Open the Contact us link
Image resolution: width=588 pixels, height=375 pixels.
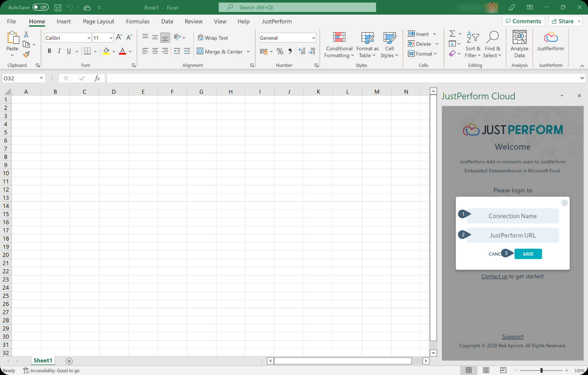(494, 276)
